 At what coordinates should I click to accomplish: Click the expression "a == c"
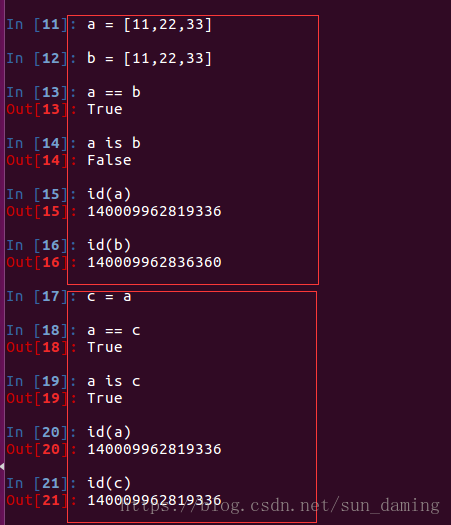(x=114, y=331)
